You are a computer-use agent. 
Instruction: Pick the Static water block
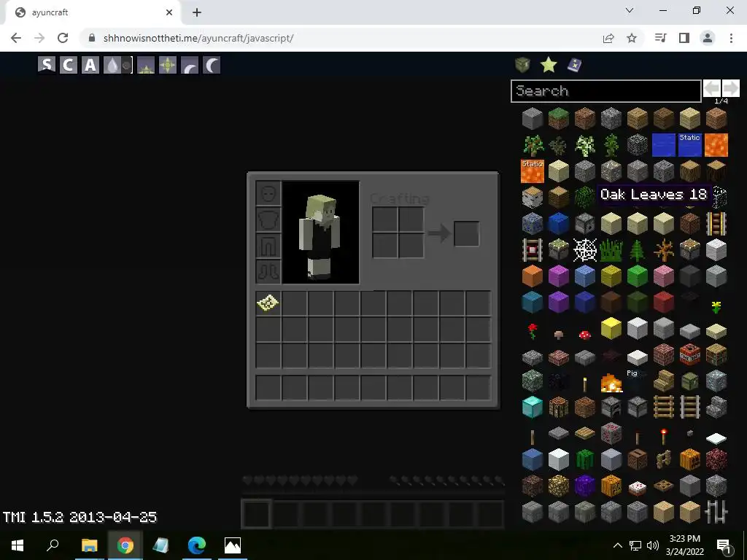pyautogui.click(x=689, y=145)
